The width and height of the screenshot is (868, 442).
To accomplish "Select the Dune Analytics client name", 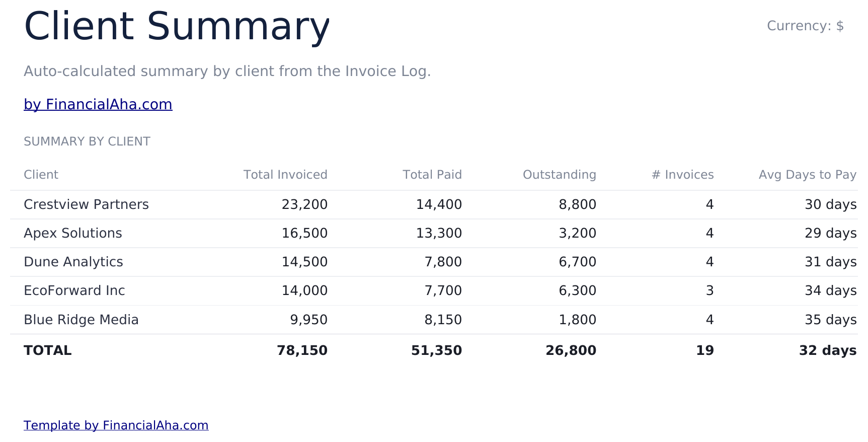I will pos(73,262).
